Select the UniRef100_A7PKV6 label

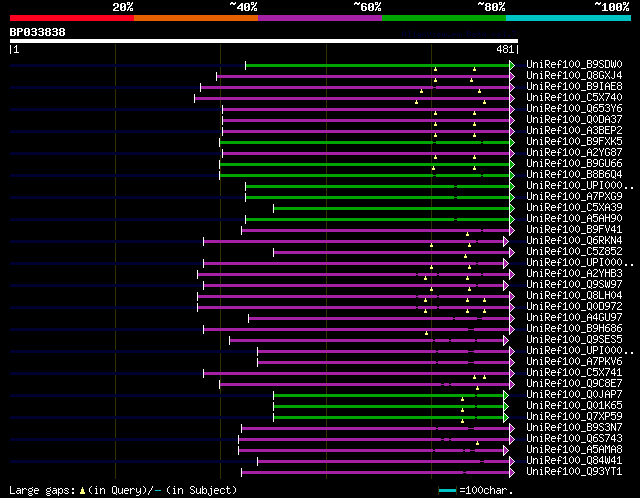[x=574, y=362]
